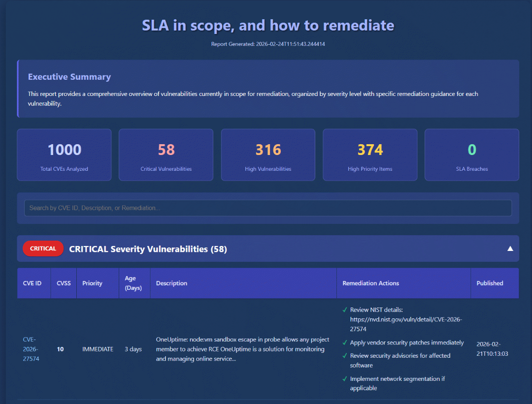Click Review security advisories for affected software
532x404 pixels.
(400, 360)
